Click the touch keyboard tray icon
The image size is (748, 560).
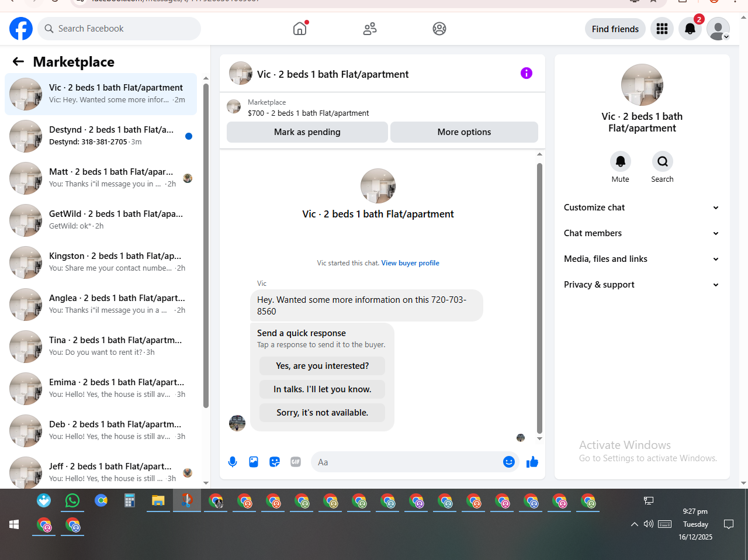pos(665,524)
